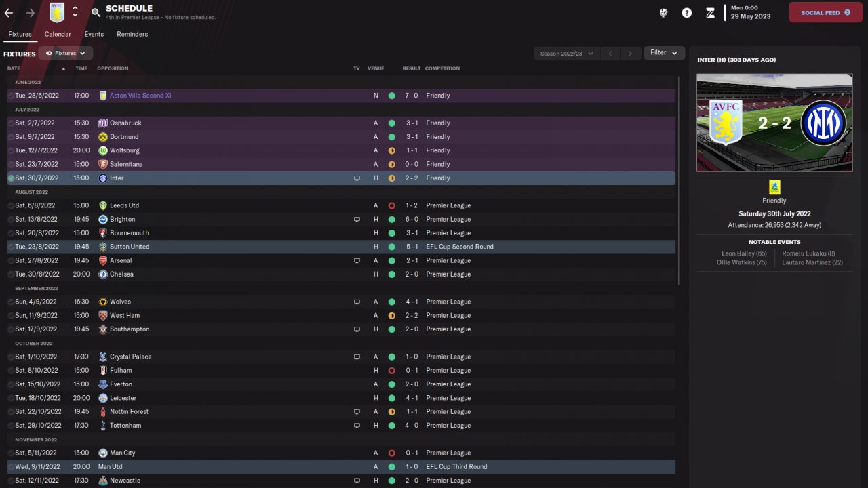868x488 pixels.
Task: Open the search magnifier icon
Action: point(96,13)
